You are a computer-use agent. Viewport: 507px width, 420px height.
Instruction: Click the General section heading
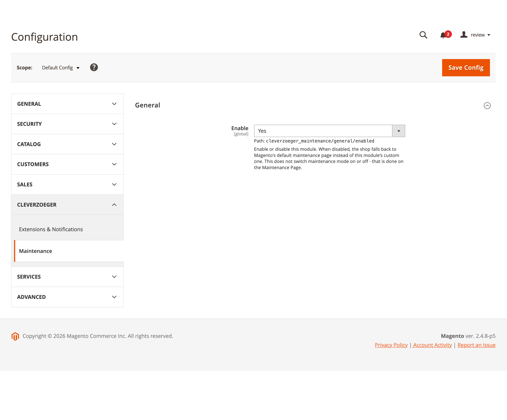click(148, 105)
